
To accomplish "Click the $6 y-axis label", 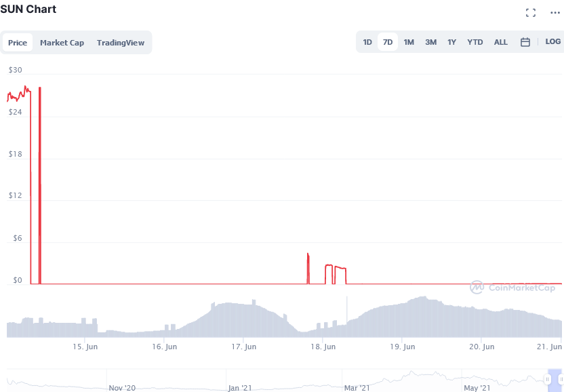I will 17,238.
